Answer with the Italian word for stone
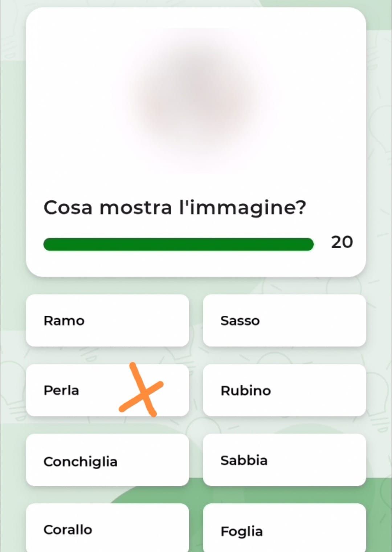 [x=284, y=320]
